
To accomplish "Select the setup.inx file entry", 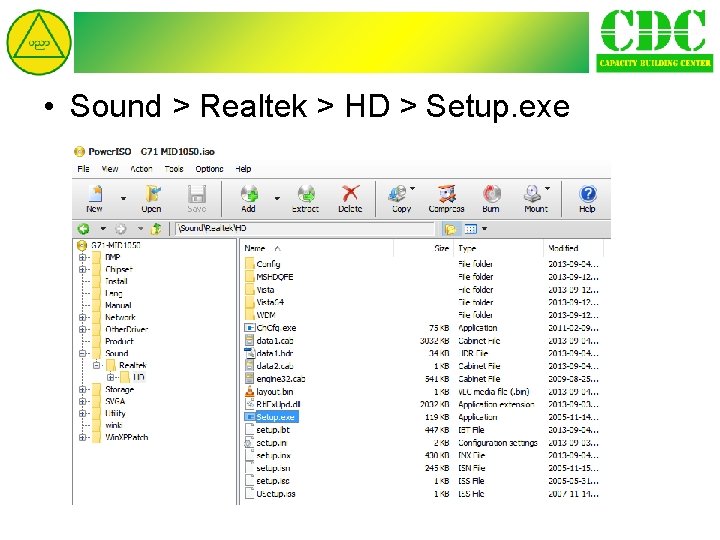I will [x=274, y=456].
